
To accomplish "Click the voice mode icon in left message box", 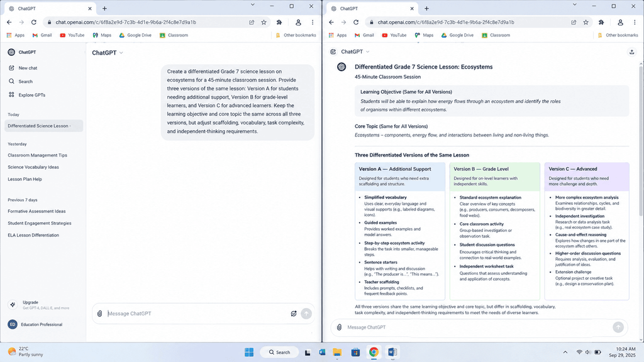I will (294, 314).
